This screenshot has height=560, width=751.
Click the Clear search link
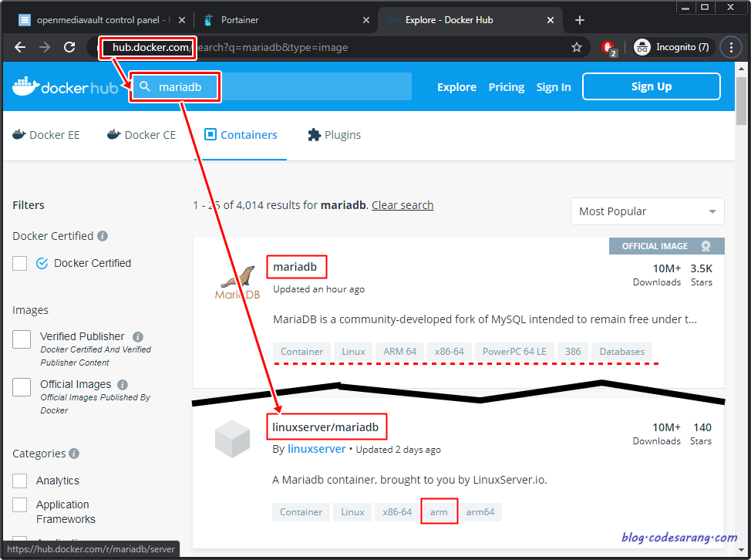[x=402, y=205]
